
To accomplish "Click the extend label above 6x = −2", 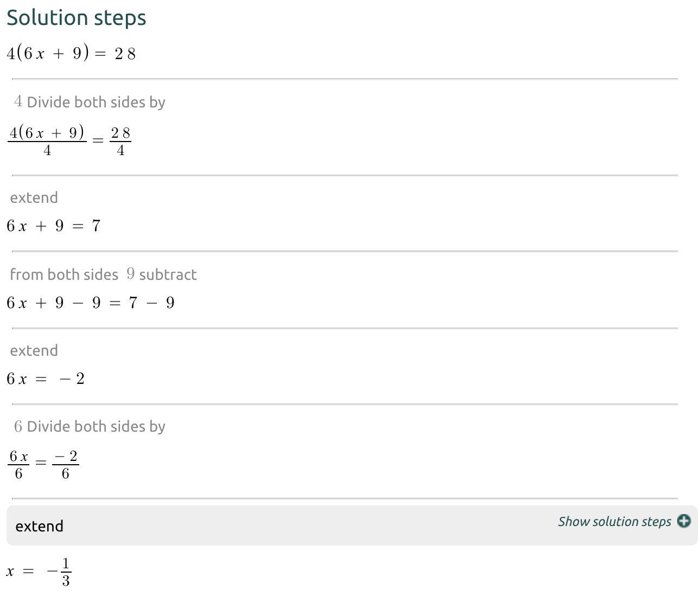I will (x=34, y=350).
